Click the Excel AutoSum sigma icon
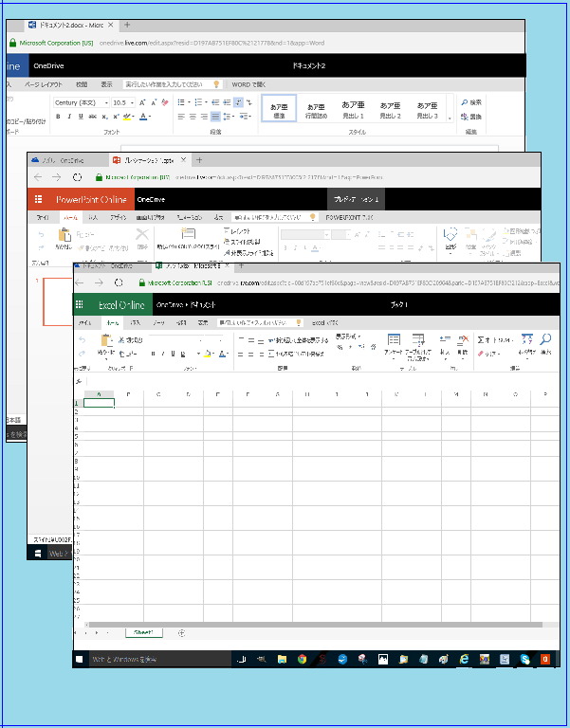This screenshot has height=728, width=570. click(x=481, y=340)
